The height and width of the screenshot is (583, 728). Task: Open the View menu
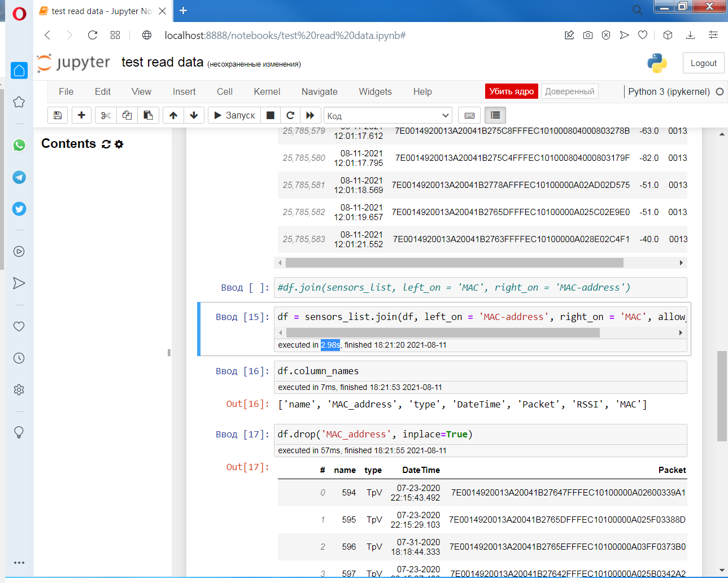[141, 91]
